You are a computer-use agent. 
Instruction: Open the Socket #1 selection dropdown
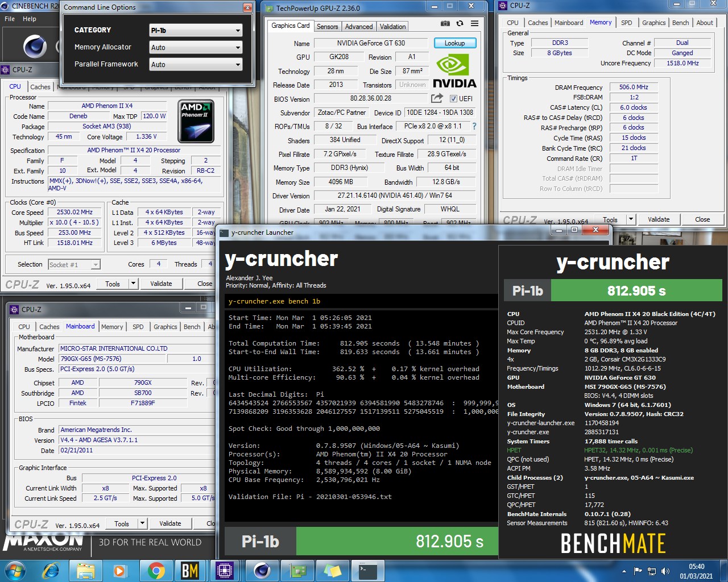coord(74,264)
